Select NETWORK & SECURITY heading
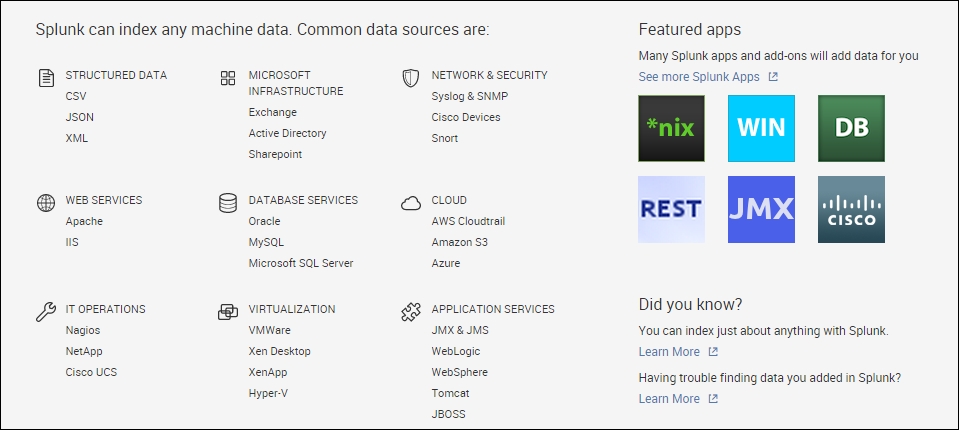The image size is (959, 430). pos(489,75)
